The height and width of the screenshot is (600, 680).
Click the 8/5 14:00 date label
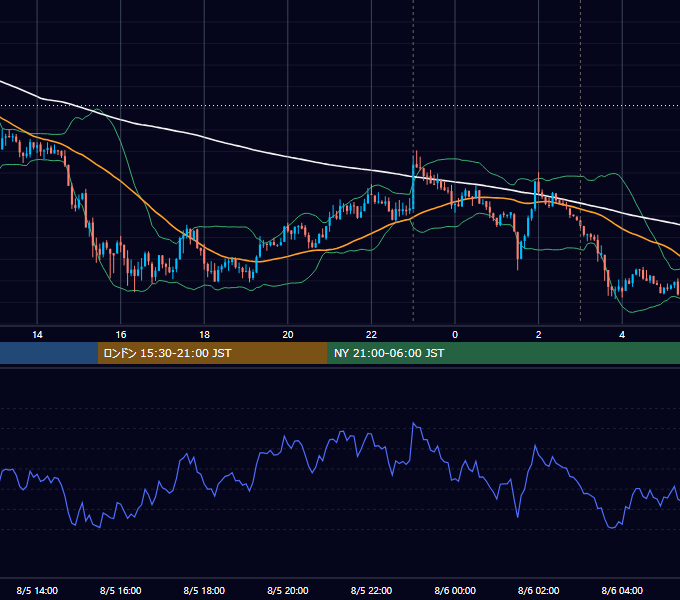tap(37, 590)
